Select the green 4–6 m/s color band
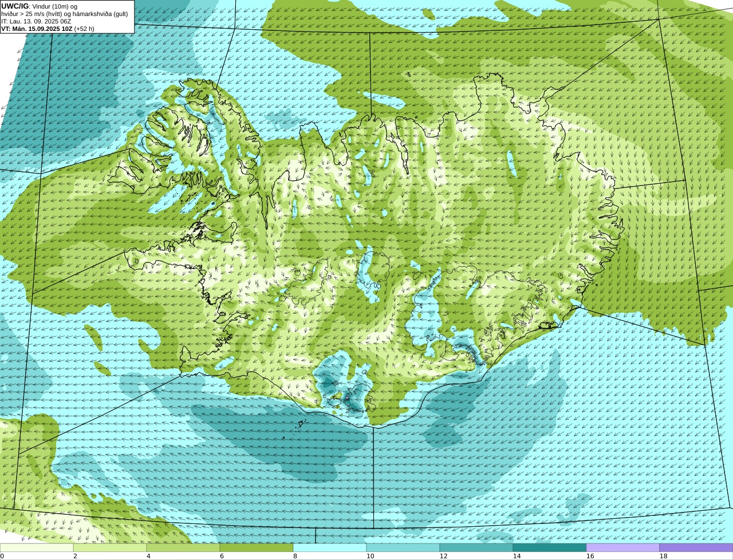Image resolution: width=733 pixels, height=560 pixels. click(183, 547)
